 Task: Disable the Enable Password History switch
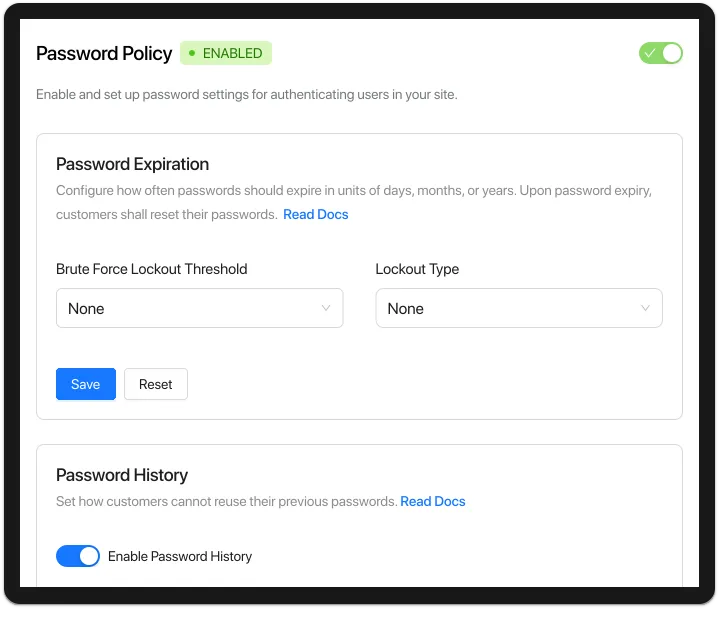(x=77, y=556)
